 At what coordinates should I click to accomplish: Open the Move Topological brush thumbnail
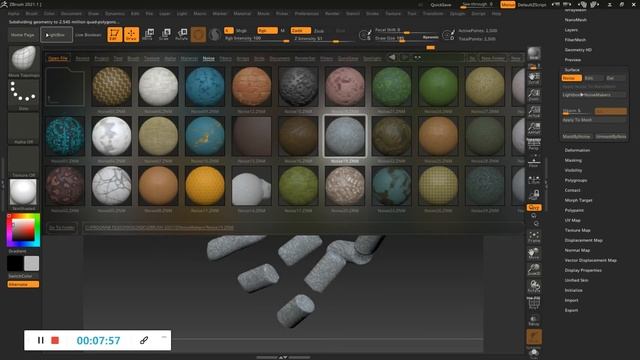[24, 59]
